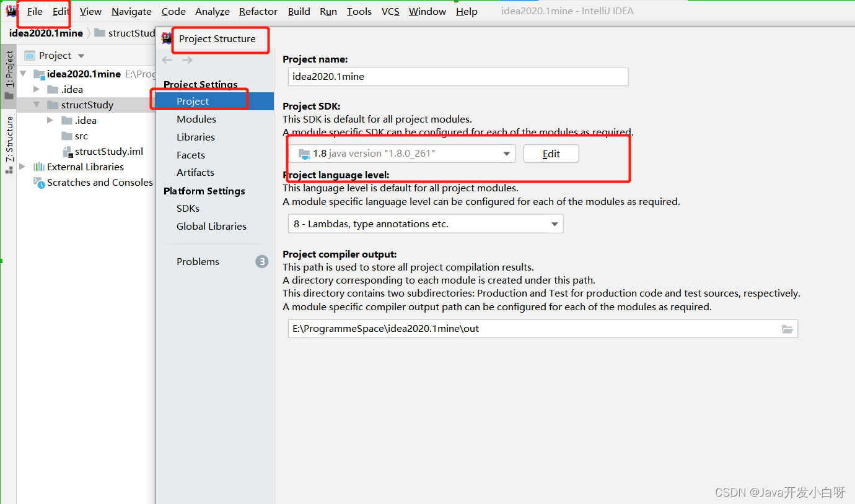
Task: Click the External Libraries bar-chart icon
Action: click(x=39, y=167)
